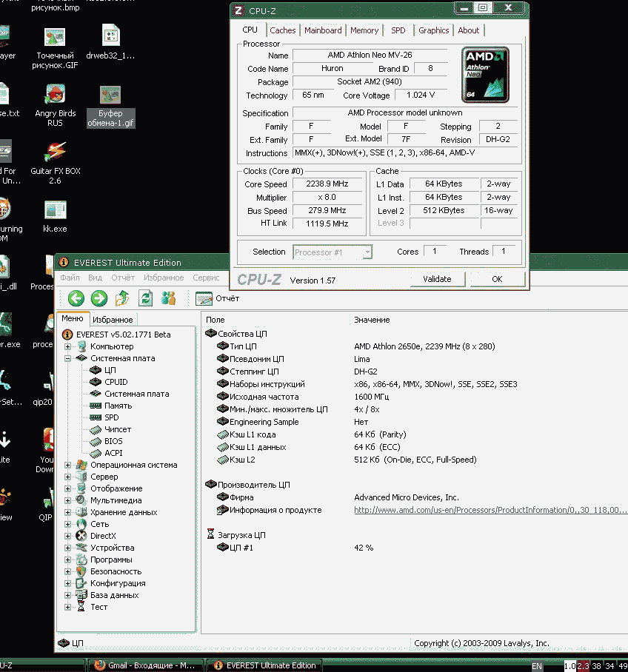Open the Processor #1 selection dropdown
The height and width of the screenshot is (672, 628).
pyautogui.click(x=333, y=252)
